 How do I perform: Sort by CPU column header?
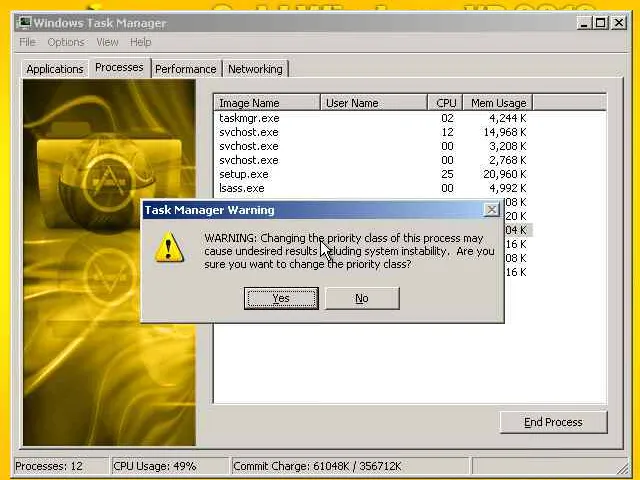445,103
